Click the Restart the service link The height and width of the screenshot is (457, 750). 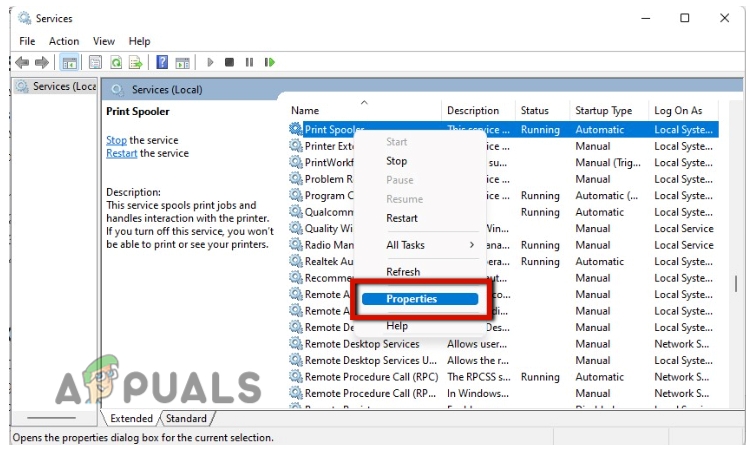121,153
